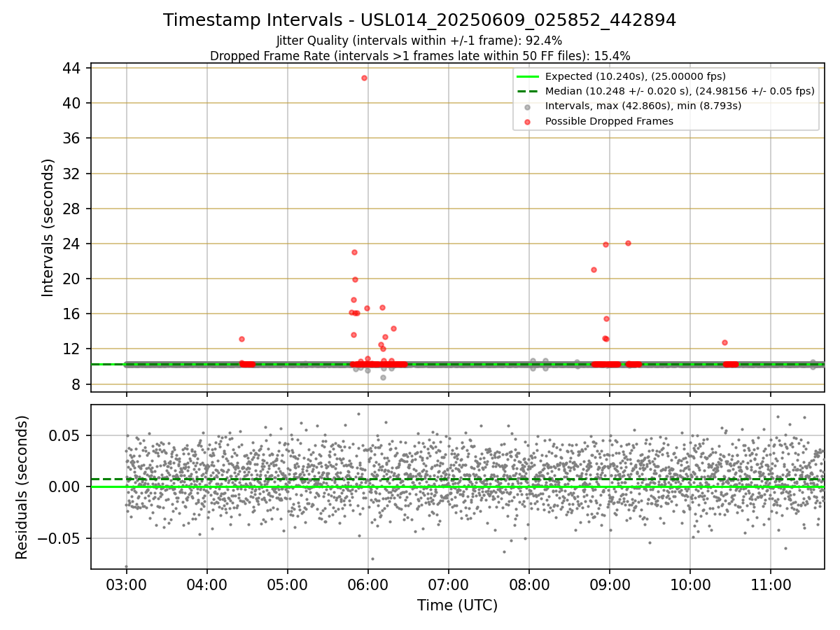Viewport: 840px width, 630px height.
Task: Click the plot title 'Timestamp Intervals - USL014_20250609_025852_442894'
Action: click(x=420, y=20)
